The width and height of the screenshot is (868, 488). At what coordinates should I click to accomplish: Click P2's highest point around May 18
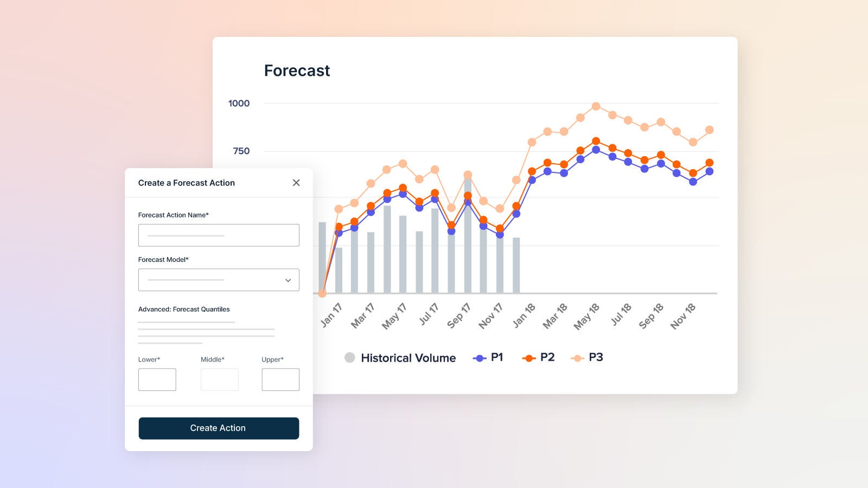tap(596, 140)
